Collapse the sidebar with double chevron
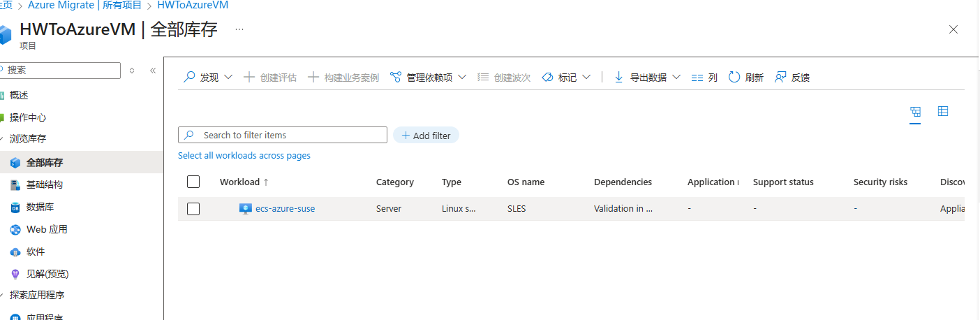The image size is (980, 320). [153, 71]
